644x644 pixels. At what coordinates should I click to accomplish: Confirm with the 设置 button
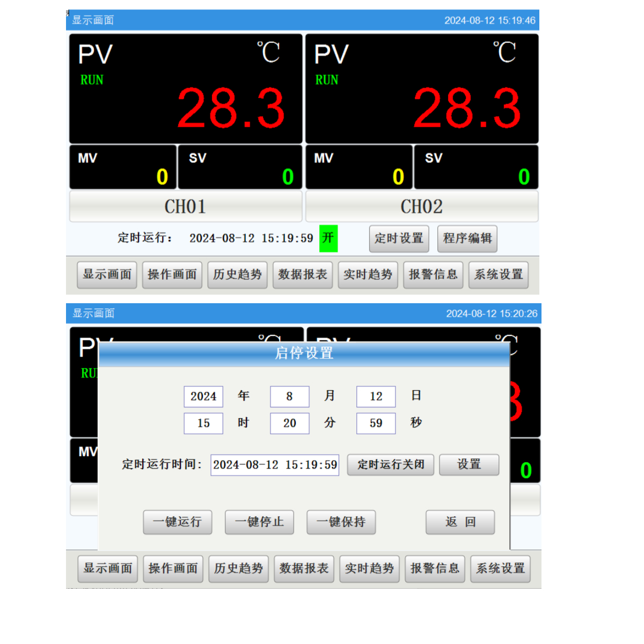pos(469,465)
